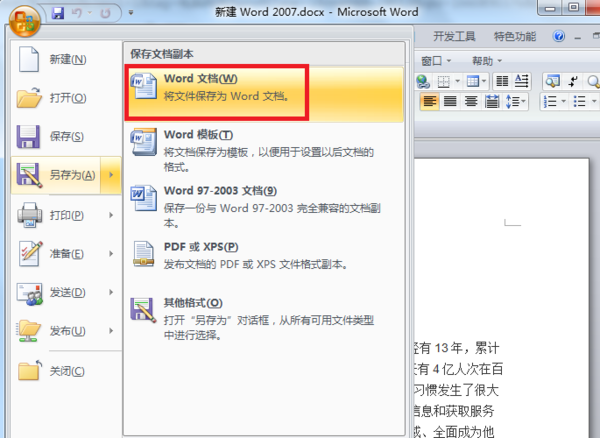
Task: Select 另存为(A) in the Office menu
Action: coord(56,175)
